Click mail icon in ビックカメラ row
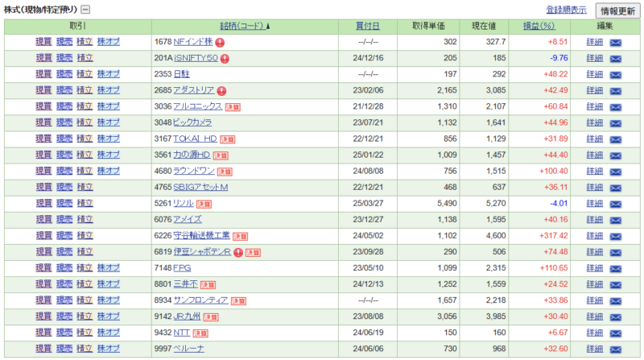 point(615,123)
